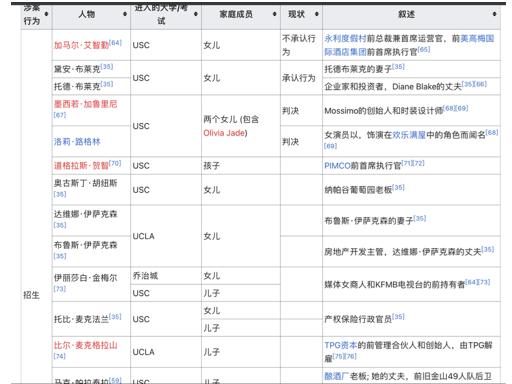The image size is (512, 384).
Task: Select description 产权保险行政官
Action: click(358, 319)
